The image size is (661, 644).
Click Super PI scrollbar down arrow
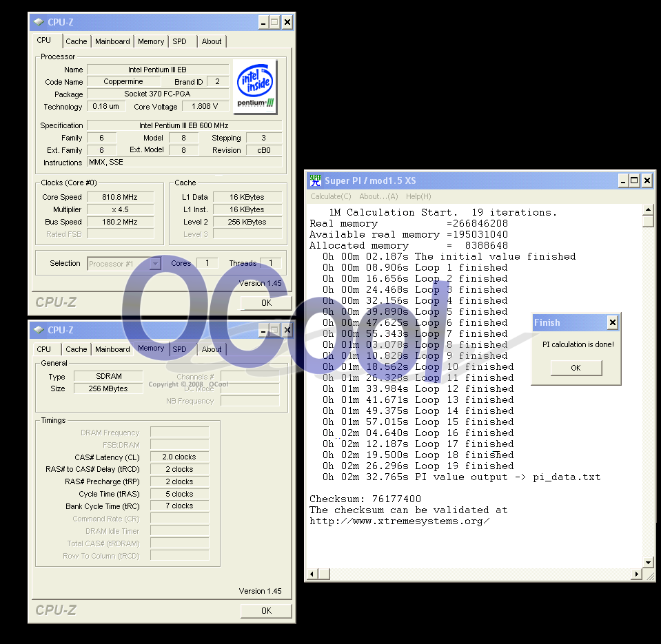click(648, 562)
